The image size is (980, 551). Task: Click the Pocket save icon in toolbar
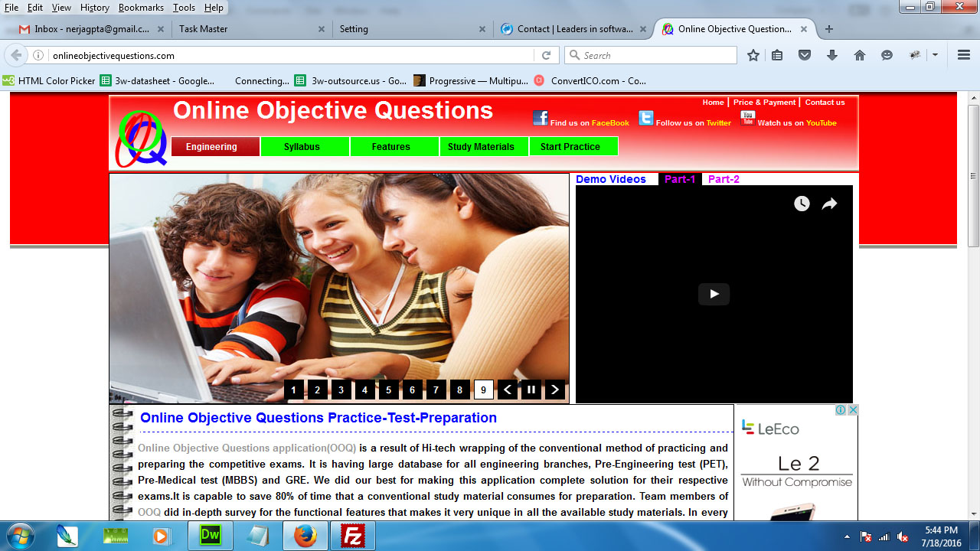click(805, 55)
